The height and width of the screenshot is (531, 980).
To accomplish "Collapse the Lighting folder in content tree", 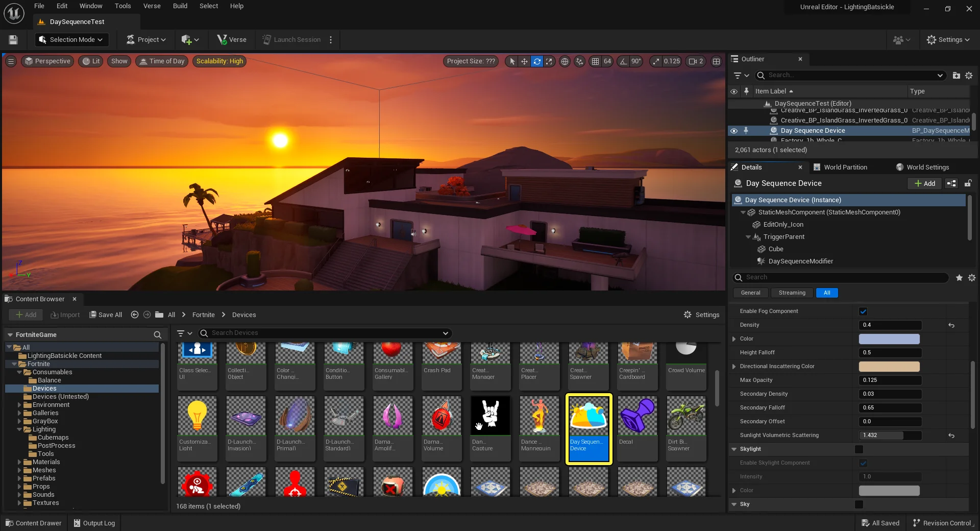I will [20, 429].
